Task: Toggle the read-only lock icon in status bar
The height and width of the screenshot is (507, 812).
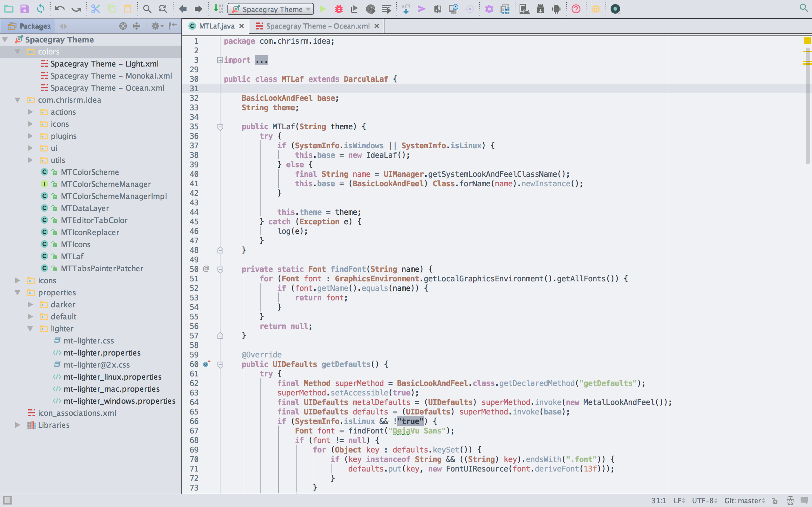Action: click(x=775, y=501)
